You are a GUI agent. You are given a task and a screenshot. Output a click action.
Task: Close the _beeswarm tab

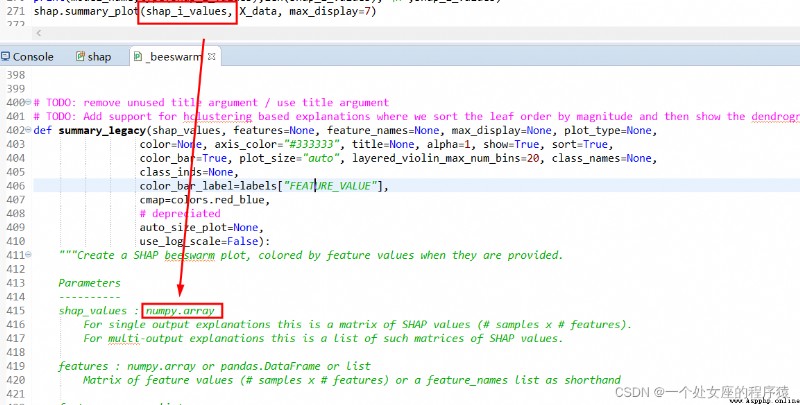[x=211, y=57]
